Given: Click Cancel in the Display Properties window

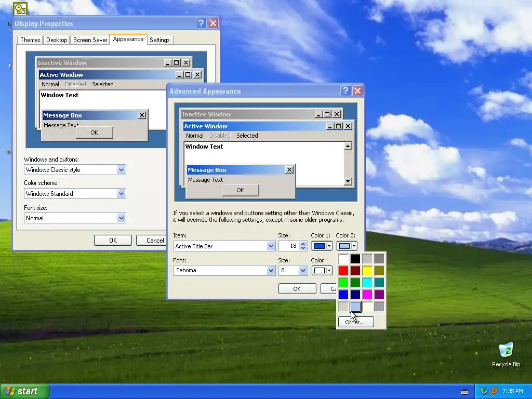Looking at the screenshot, I should point(151,240).
